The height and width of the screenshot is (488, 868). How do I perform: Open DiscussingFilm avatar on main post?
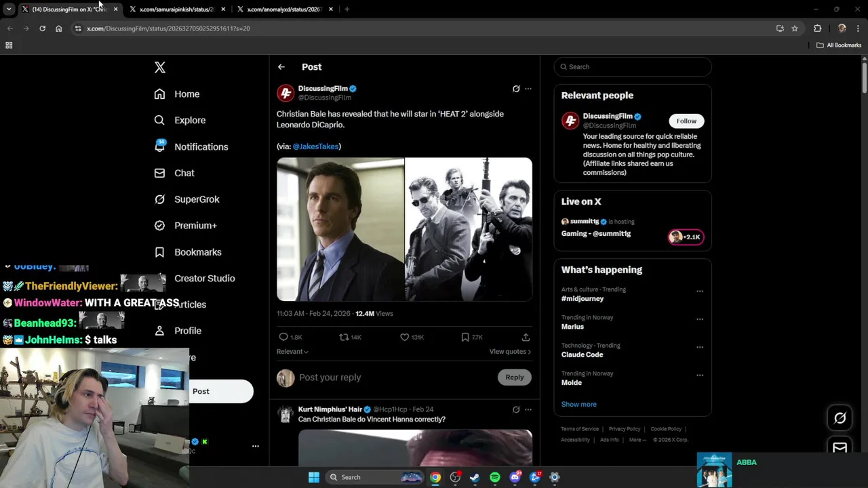pos(285,93)
